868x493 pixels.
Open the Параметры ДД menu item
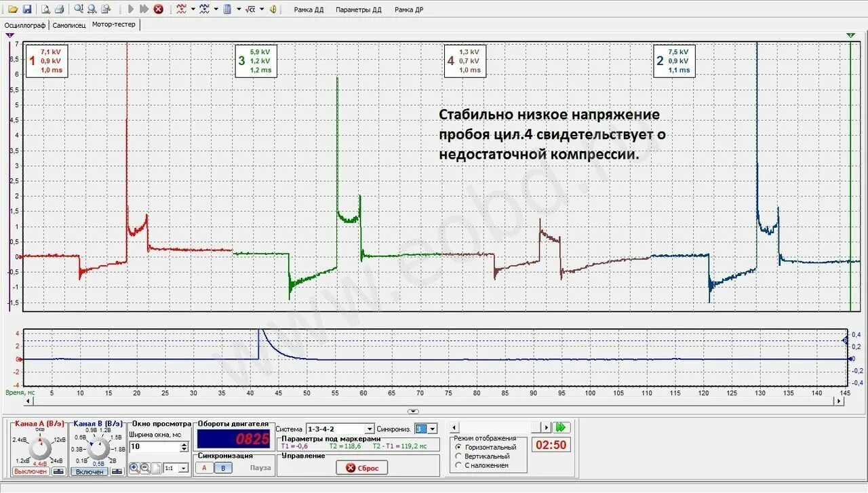pos(359,9)
